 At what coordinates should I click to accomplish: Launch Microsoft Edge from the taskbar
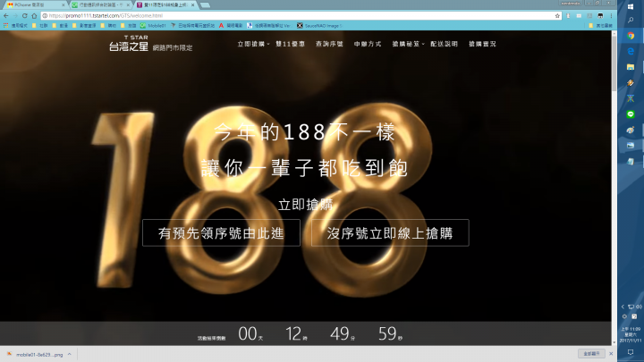631,51
